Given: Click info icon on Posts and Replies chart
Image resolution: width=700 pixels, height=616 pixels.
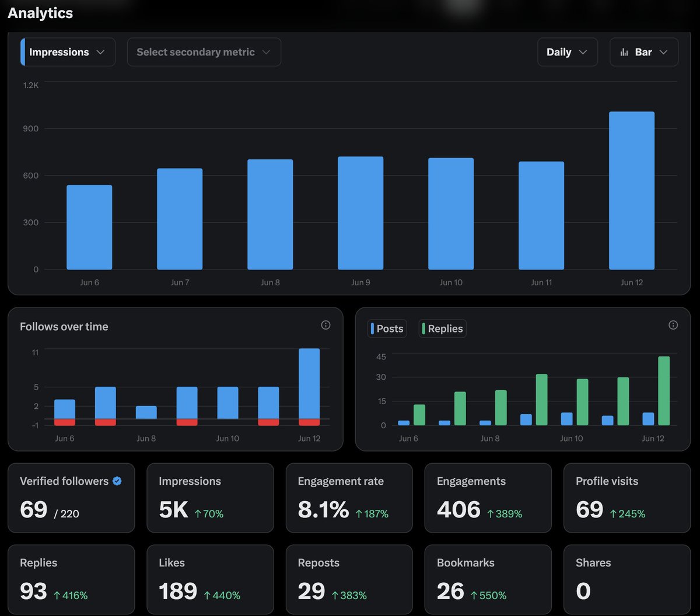Looking at the screenshot, I should (673, 325).
